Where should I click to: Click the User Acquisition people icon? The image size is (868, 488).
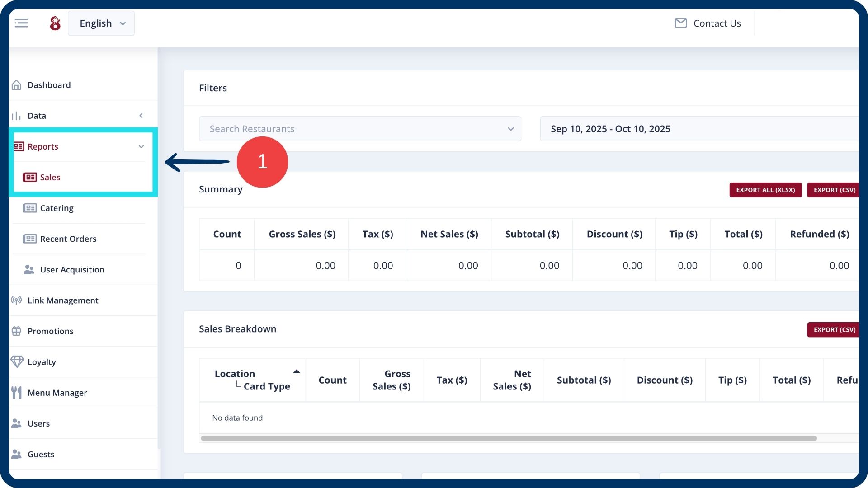(29, 269)
